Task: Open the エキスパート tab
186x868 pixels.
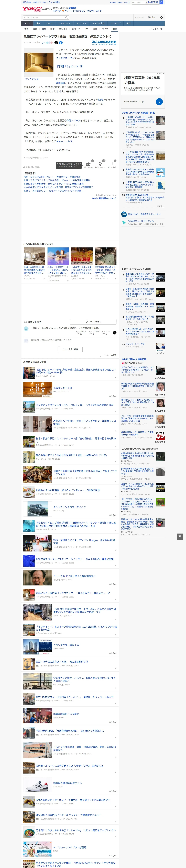Action: pyautogui.click(x=64, y=24)
